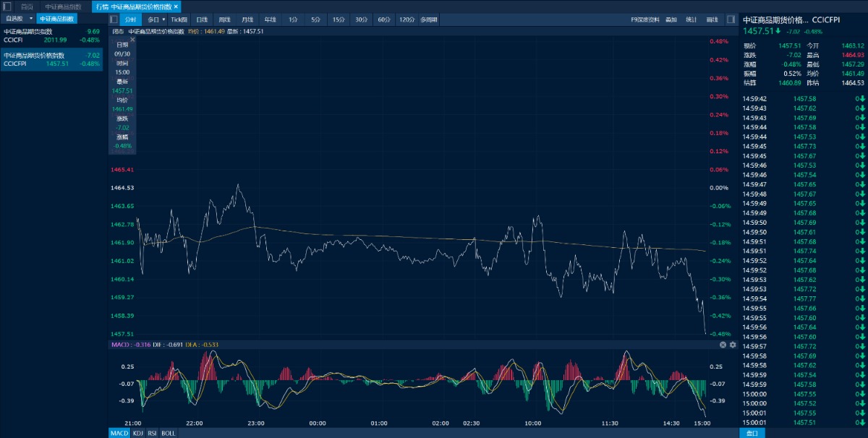The image size is (868, 438).
Task: Select the 盘口 tab at bottom right
Action: pos(752,433)
